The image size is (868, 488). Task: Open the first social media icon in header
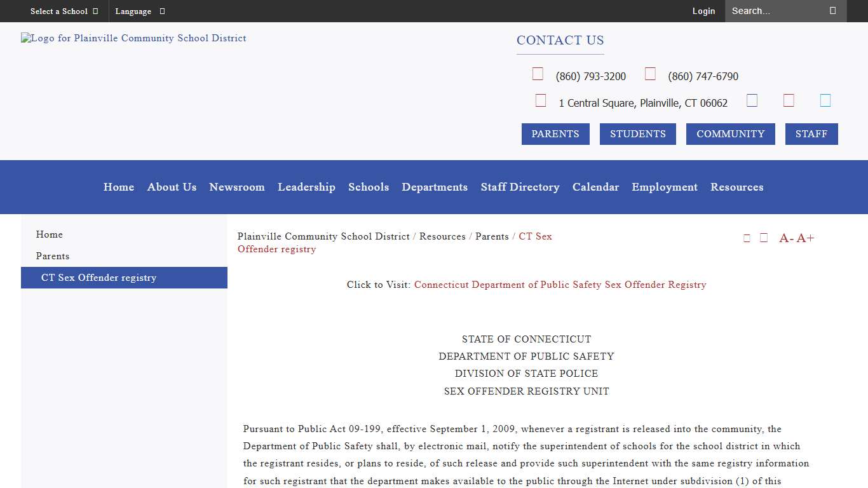(x=752, y=100)
